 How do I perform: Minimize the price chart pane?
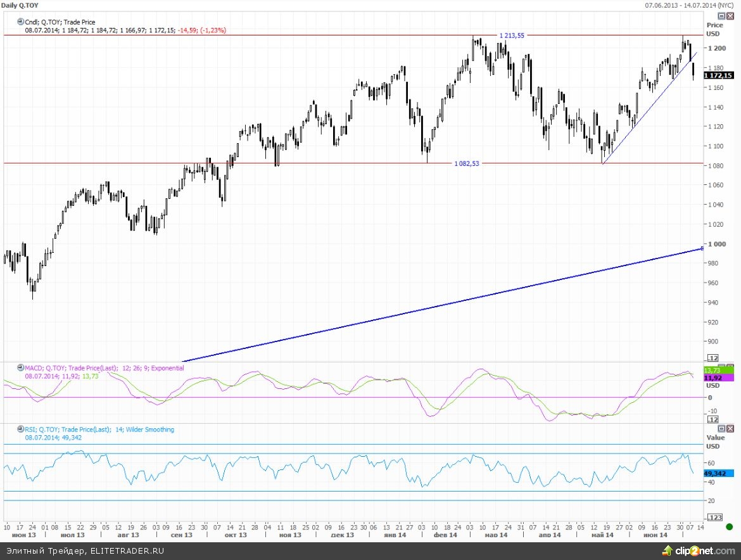[x=721, y=16]
